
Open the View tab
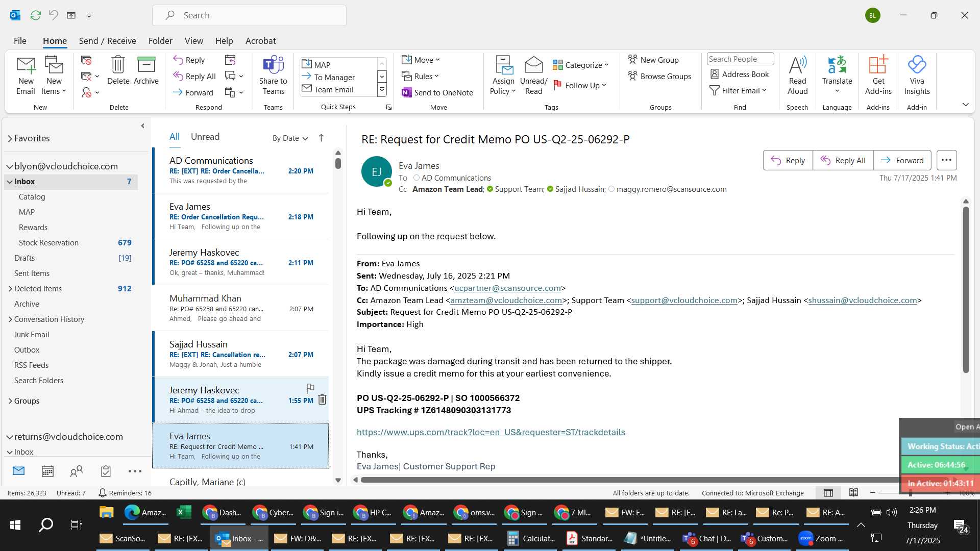point(193,41)
